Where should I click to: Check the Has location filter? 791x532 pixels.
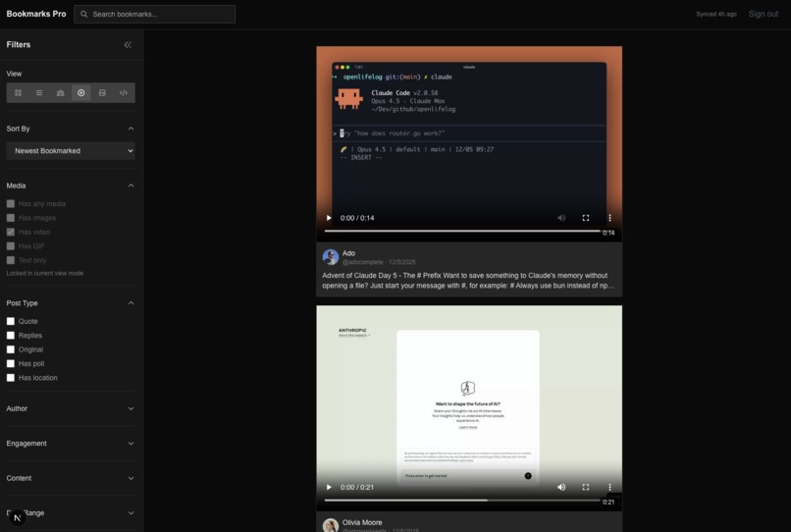11,378
